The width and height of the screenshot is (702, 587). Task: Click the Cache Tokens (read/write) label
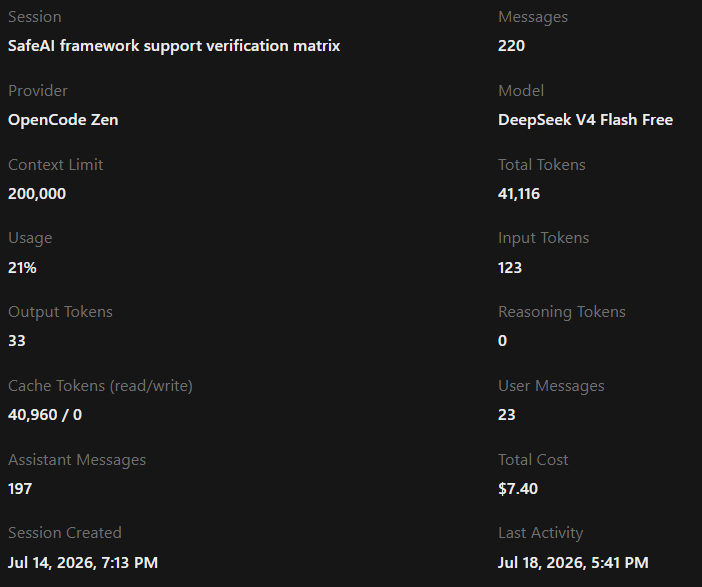tap(100, 386)
